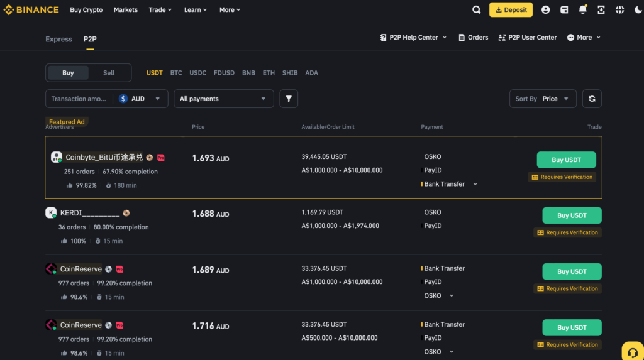Click Buy USDT for Coinbyte_BitU
The width and height of the screenshot is (644, 360).
tap(567, 160)
